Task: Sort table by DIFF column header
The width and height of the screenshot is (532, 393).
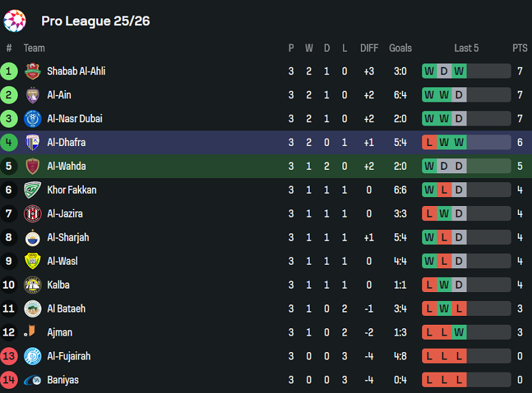Action: click(369, 48)
